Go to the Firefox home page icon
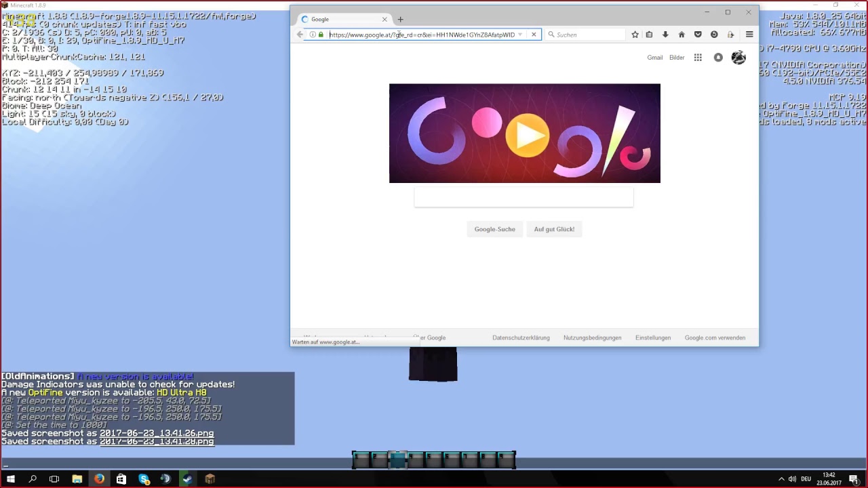Viewport: 868px width, 488px height. (682, 35)
